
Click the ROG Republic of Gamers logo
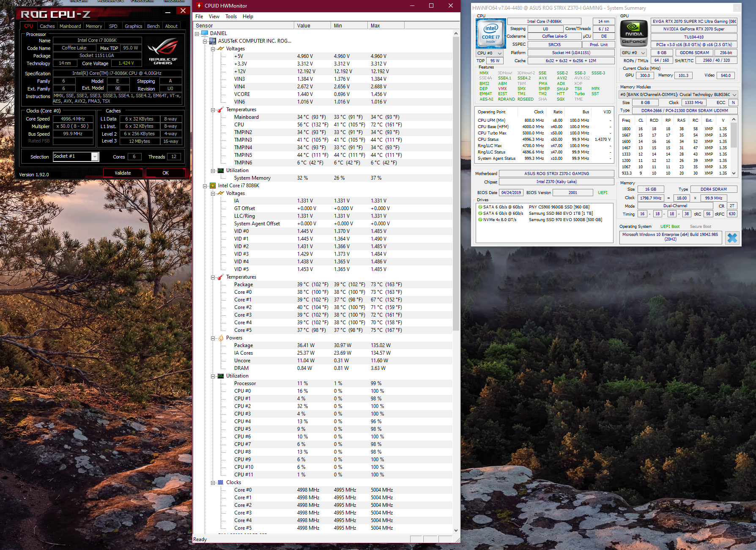[163, 52]
